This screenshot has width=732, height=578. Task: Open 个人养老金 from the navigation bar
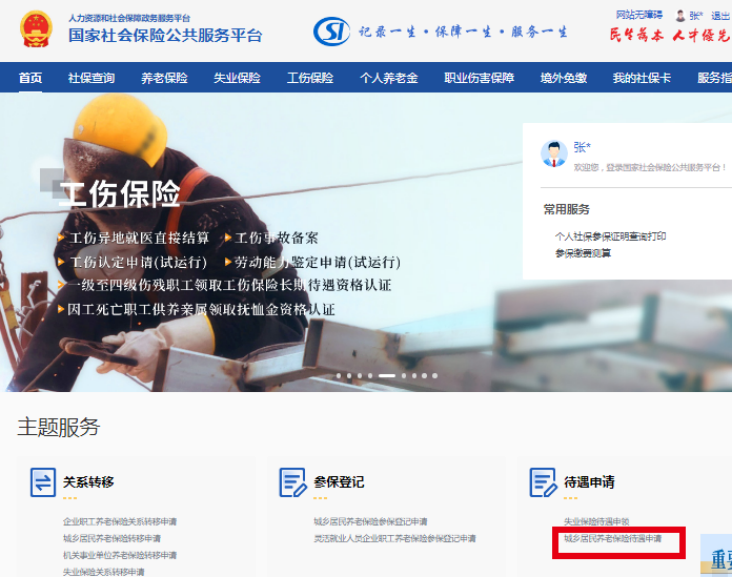[389, 78]
